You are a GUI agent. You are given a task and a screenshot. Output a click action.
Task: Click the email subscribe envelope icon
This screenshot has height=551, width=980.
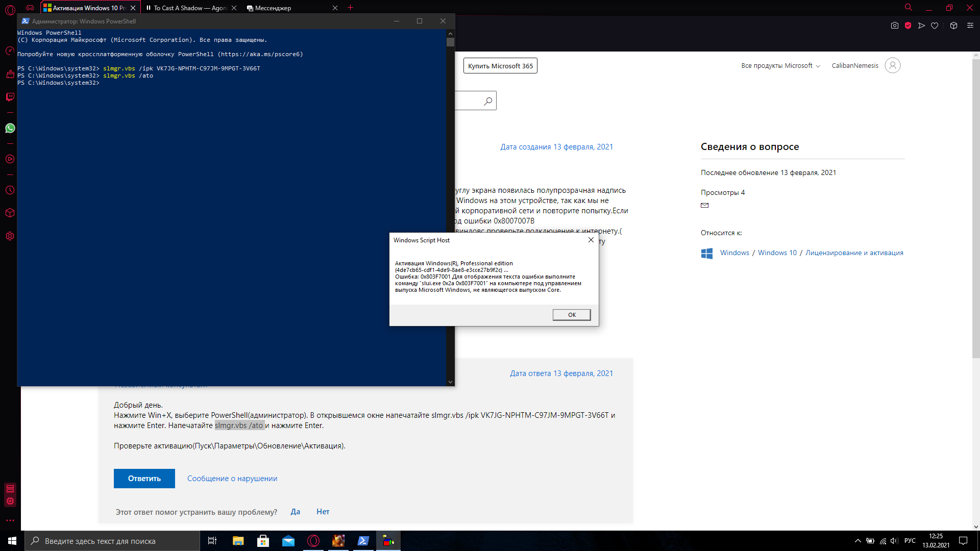705,205
